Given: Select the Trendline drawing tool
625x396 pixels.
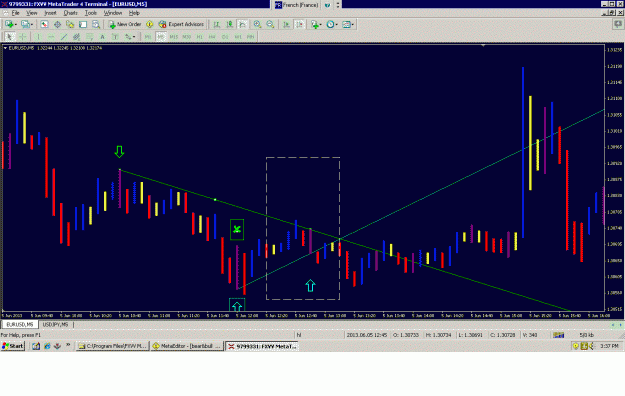Looking at the screenshot, I should [x=64, y=37].
